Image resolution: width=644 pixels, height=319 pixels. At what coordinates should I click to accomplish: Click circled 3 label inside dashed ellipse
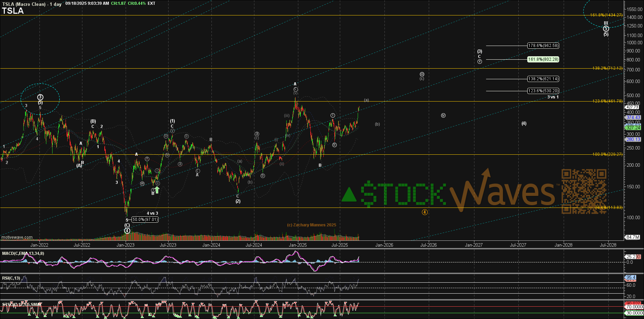(x=40, y=97)
